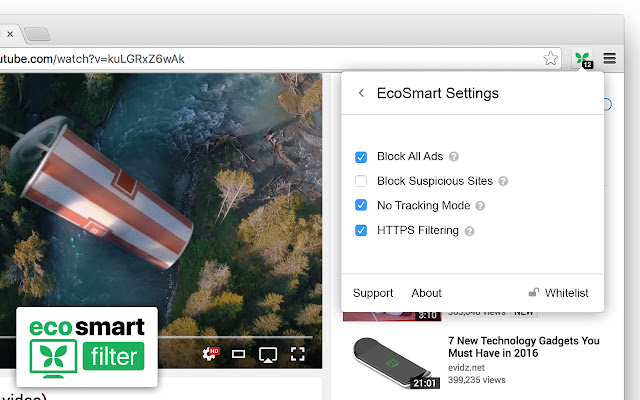Disable No Tracking Mode checkbox
This screenshot has width=640, height=400.
[x=361, y=205]
